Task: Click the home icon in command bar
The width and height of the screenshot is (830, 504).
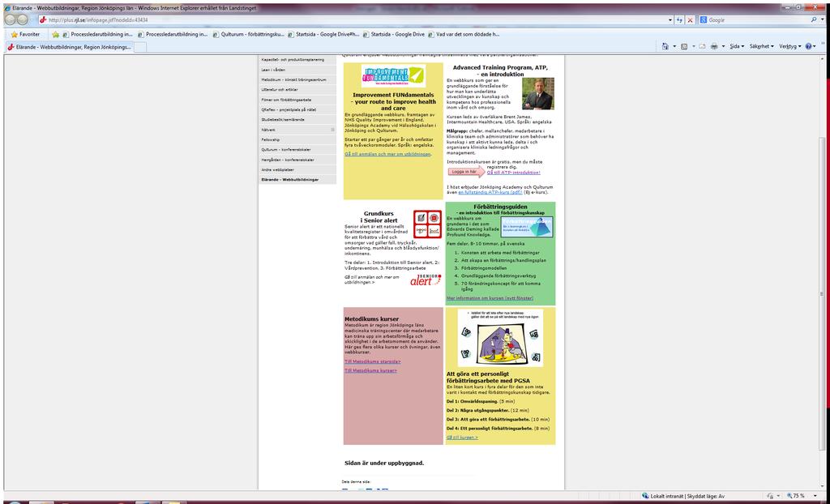Action: pos(665,46)
